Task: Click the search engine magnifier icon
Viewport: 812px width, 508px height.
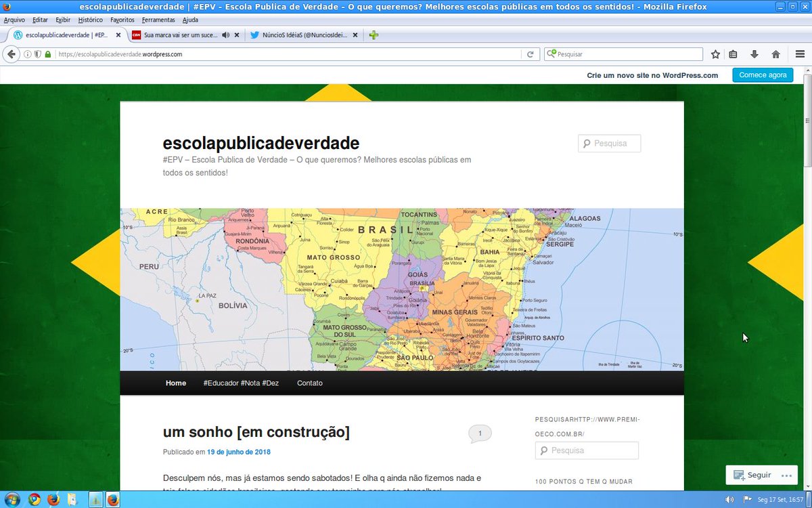Action: tap(551, 54)
